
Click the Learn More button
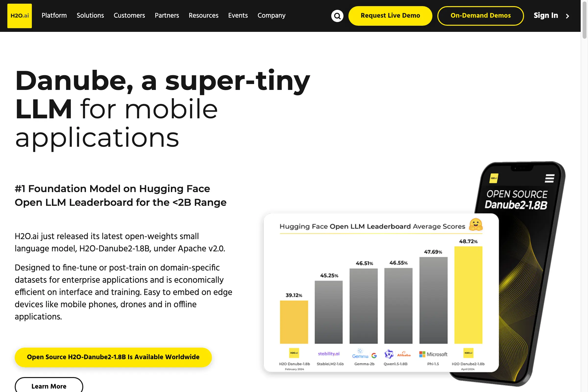point(49,385)
